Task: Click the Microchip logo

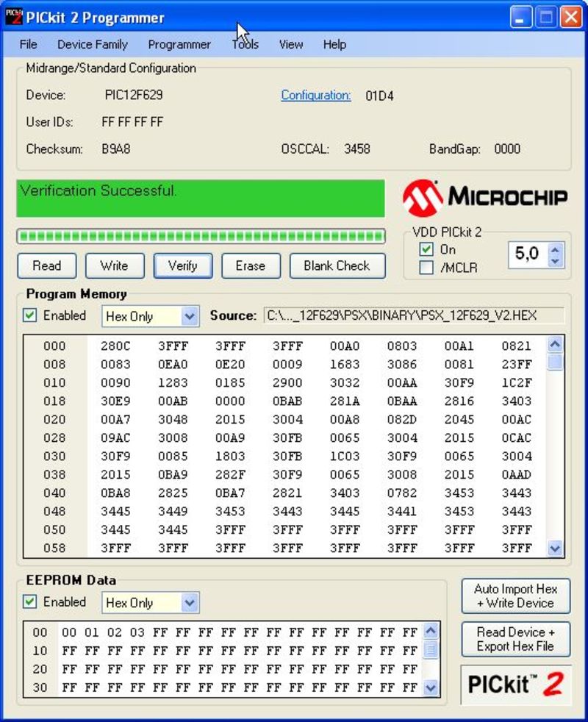Action: point(485,196)
